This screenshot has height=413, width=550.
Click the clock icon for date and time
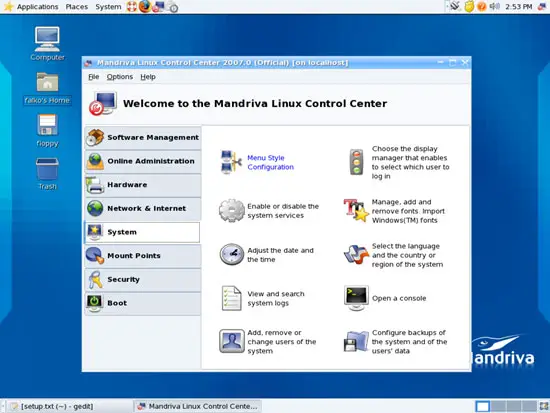coord(232,254)
